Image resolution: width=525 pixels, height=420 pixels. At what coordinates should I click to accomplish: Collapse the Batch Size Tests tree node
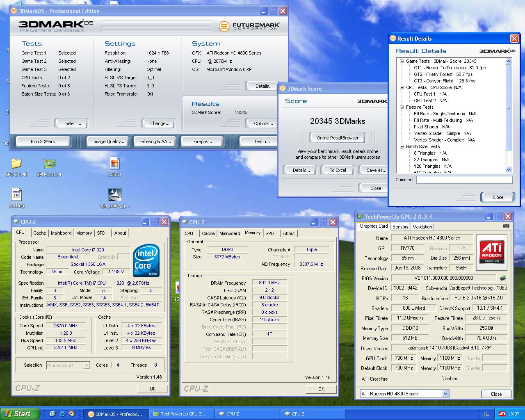(x=402, y=146)
